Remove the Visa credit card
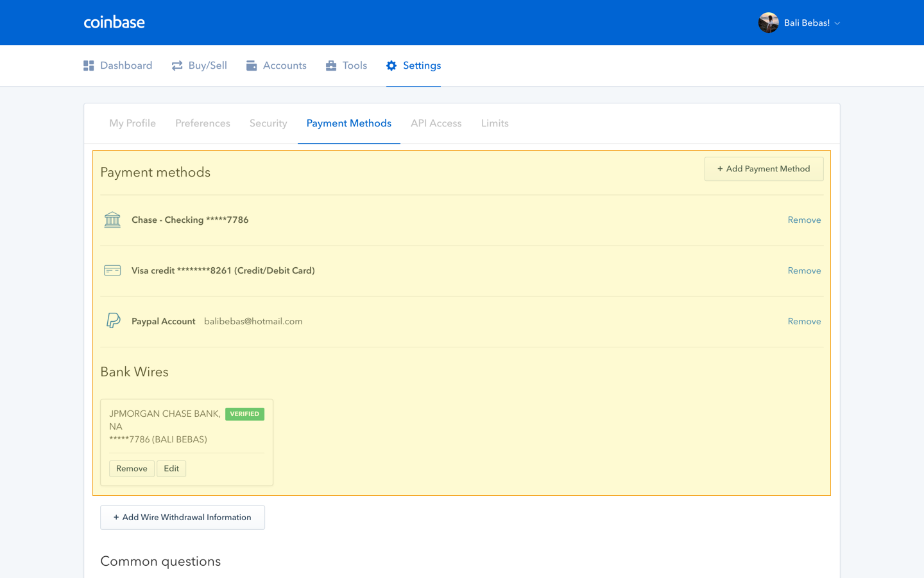 (x=804, y=270)
